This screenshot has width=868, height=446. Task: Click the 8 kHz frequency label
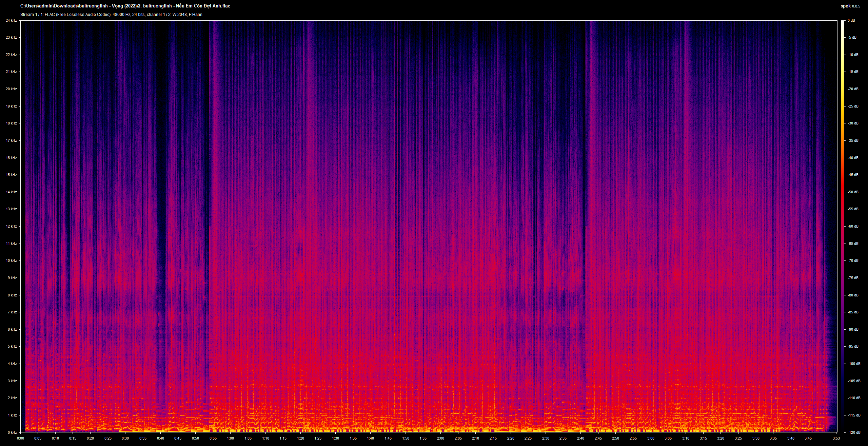pyautogui.click(x=12, y=295)
